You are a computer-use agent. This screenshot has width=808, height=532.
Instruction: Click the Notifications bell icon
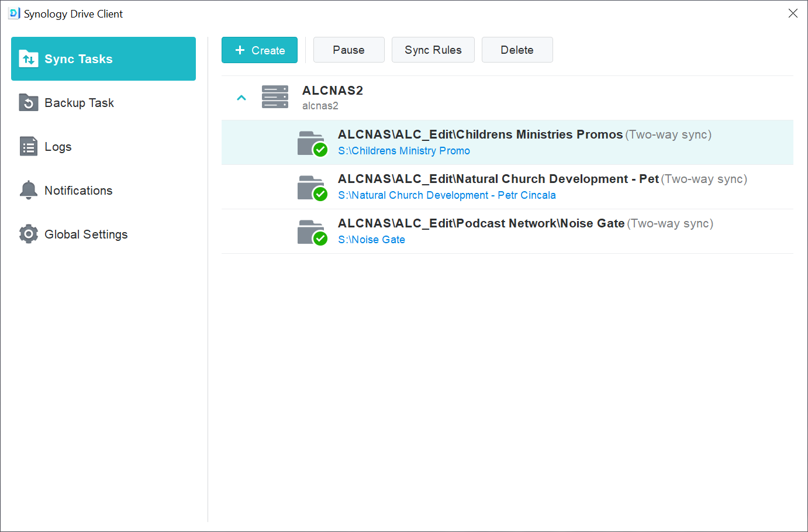[29, 190]
